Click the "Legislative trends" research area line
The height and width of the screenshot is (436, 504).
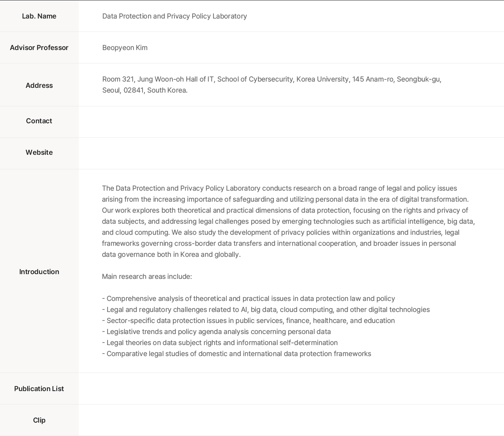coord(217,332)
